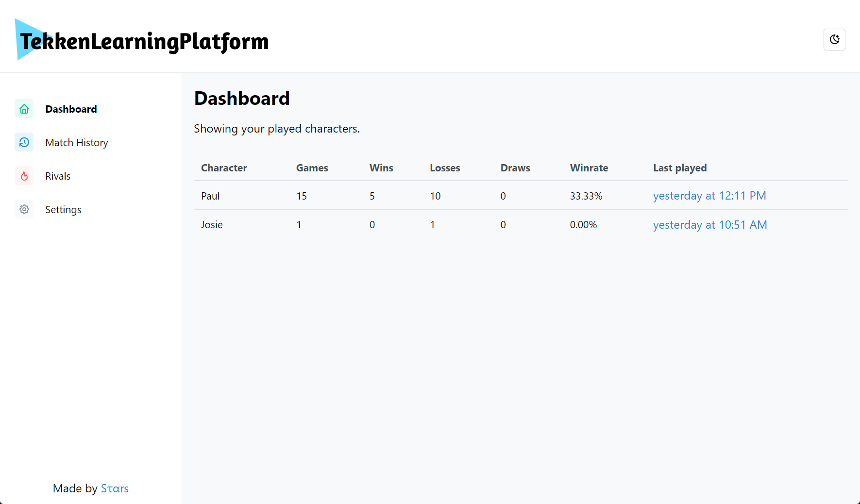
Task: Click Paul's wins value 5
Action: pos(372,196)
